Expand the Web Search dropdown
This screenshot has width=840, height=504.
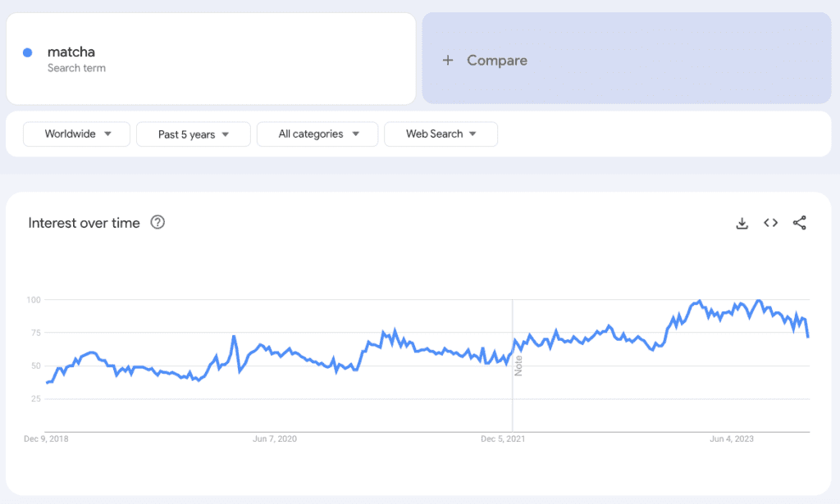441,134
